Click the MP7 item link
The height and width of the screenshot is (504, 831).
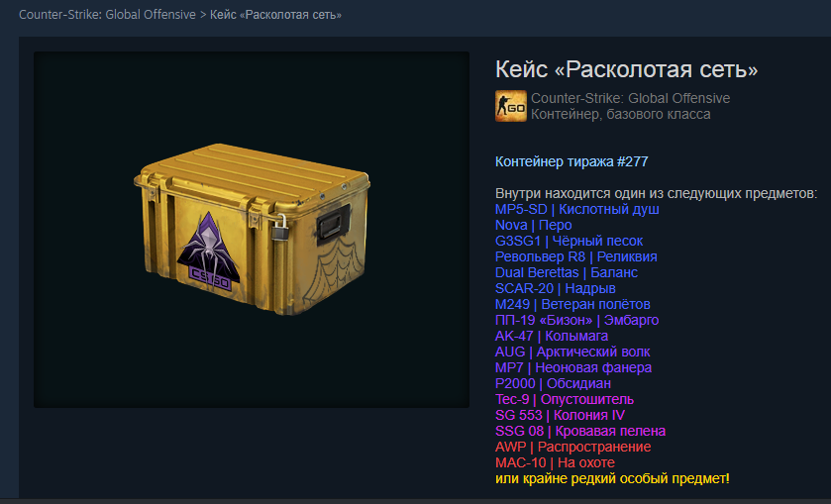[573, 367]
